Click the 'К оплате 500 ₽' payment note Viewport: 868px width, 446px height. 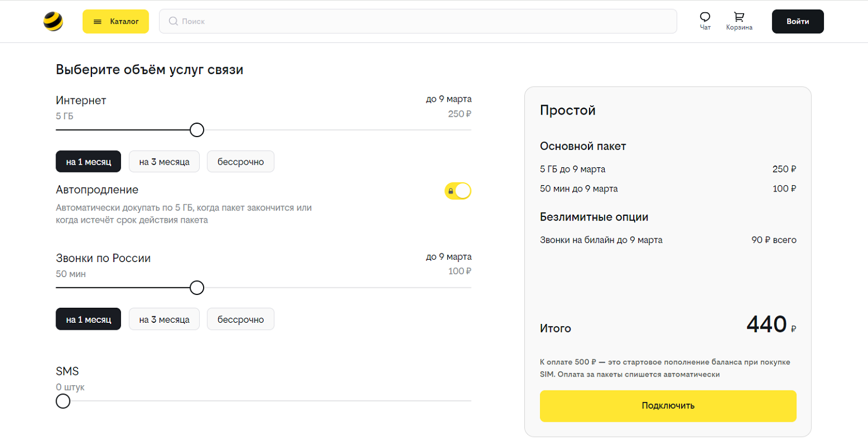(x=665, y=368)
